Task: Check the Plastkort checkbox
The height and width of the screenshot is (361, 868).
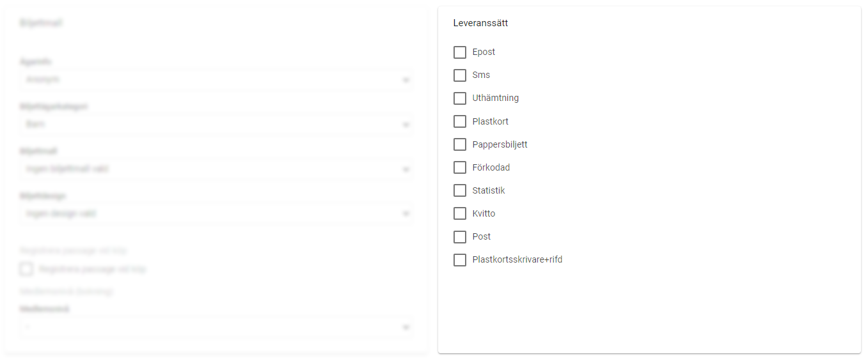Action: [x=459, y=121]
